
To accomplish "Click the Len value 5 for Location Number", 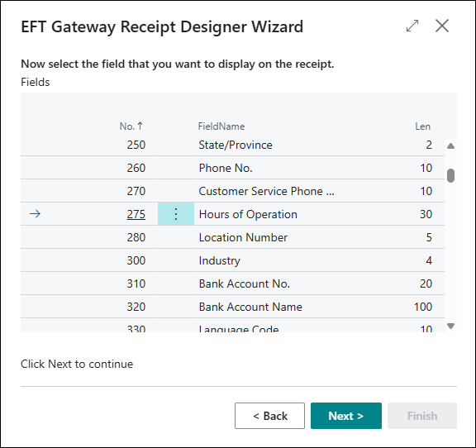I will click(x=429, y=237).
